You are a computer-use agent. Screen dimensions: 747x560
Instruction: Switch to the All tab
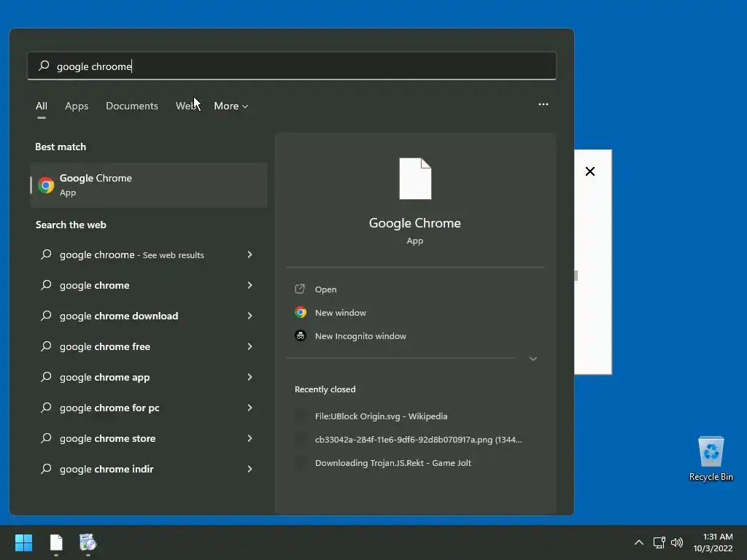point(42,106)
